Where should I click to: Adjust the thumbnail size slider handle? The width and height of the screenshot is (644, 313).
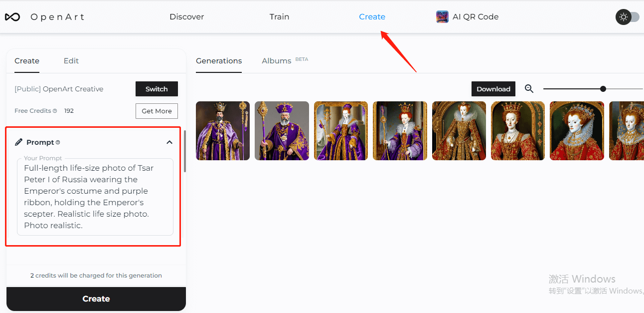(603, 89)
